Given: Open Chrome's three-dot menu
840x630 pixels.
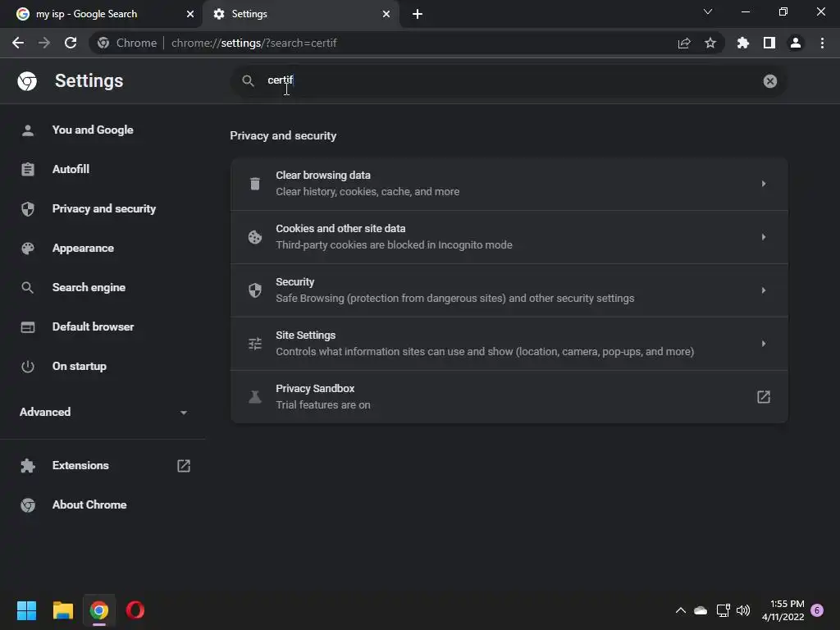Looking at the screenshot, I should pyautogui.click(x=822, y=43).
